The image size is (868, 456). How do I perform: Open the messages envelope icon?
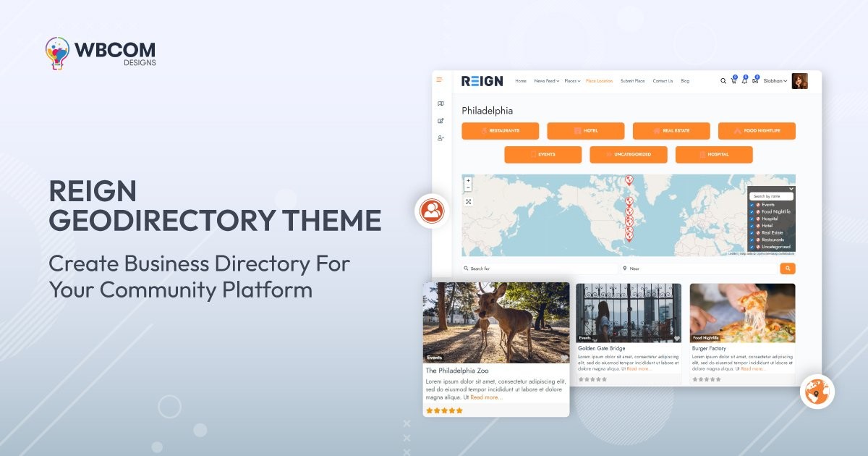[x=755, y=80]
